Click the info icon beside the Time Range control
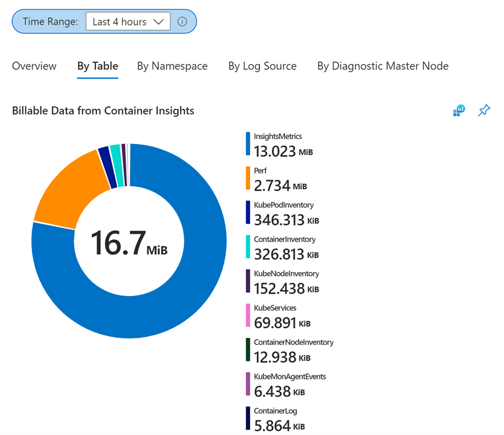 click(x=182, y=21)
